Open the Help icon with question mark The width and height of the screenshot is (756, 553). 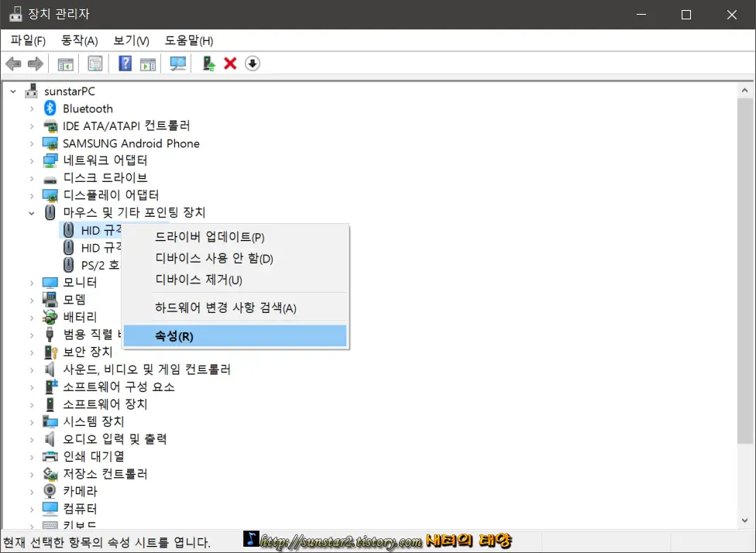(125, 63)
